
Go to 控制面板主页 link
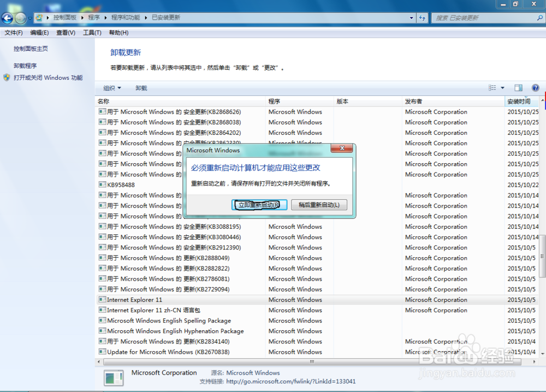click(31, 49)
